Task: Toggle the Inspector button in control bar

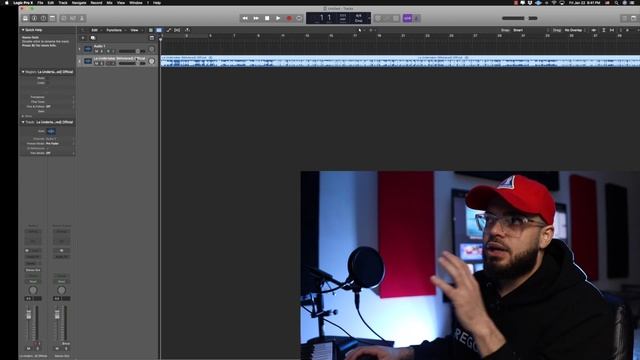Action: [x=34, y=18]
